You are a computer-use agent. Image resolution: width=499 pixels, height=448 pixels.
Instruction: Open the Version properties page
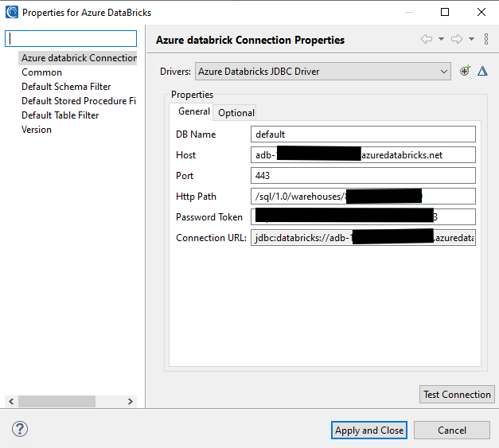[x=37, y=130]
